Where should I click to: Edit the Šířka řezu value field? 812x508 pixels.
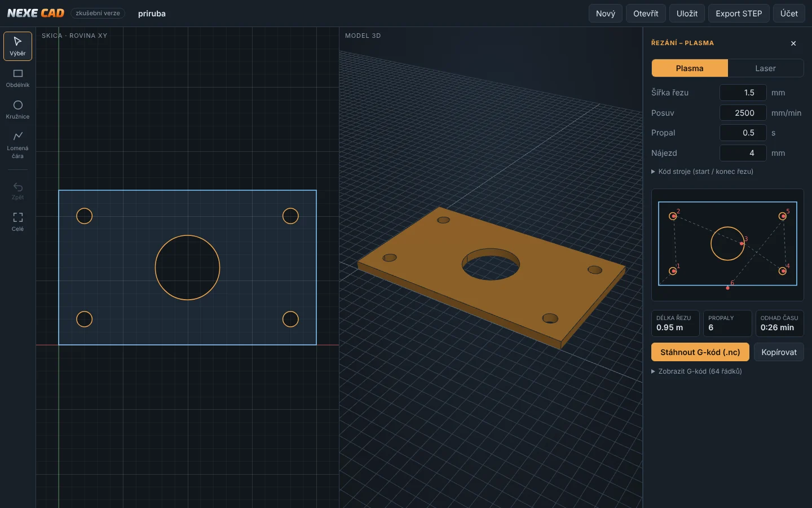pos(743,93)
